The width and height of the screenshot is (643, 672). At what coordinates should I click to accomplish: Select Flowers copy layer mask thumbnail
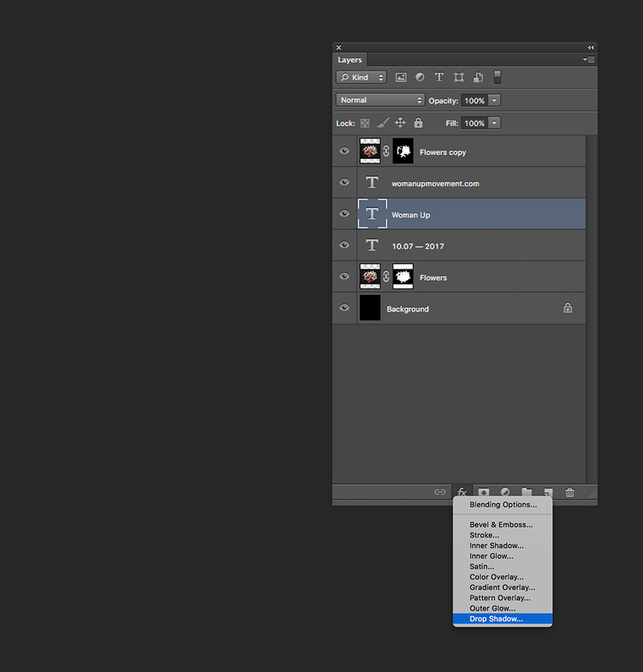point(403,151)
